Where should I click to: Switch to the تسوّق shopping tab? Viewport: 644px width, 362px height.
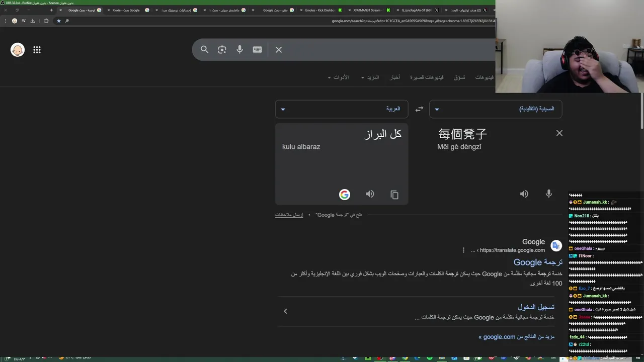pos(459,77)
